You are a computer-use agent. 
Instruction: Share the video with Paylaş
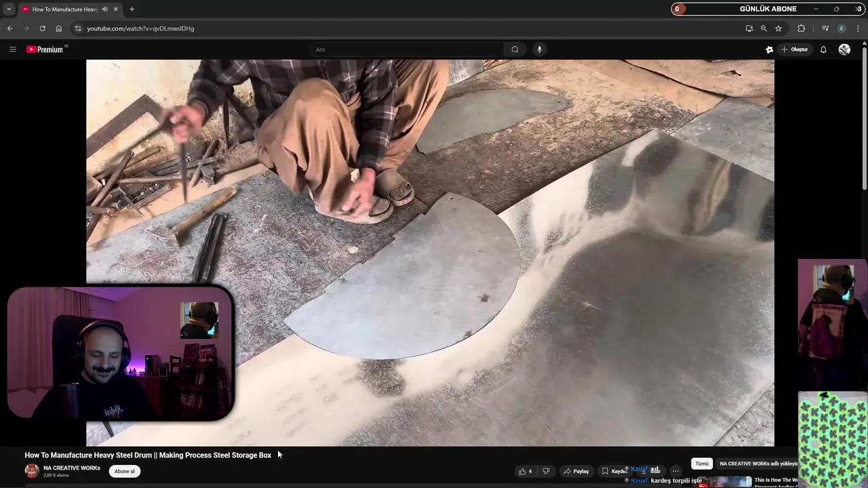(x=576, y=471)
